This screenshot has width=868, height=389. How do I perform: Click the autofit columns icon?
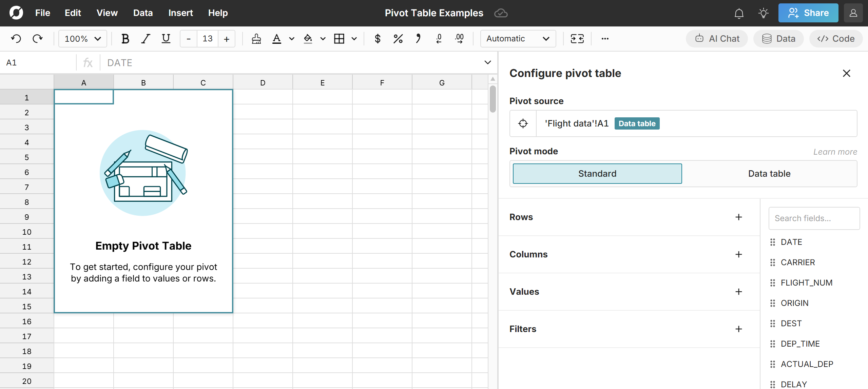[x=577, y=39]
